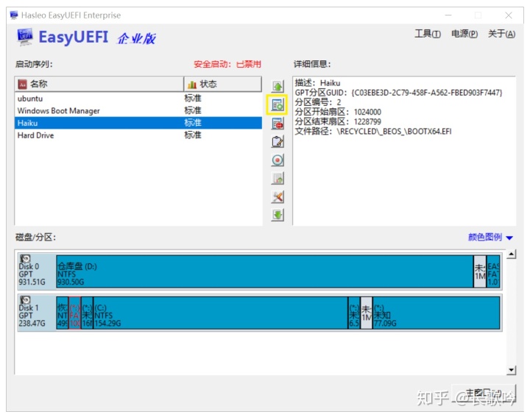Select Haiku boot entry
Viewport: 530px width, 420px height.
[138, 123]
